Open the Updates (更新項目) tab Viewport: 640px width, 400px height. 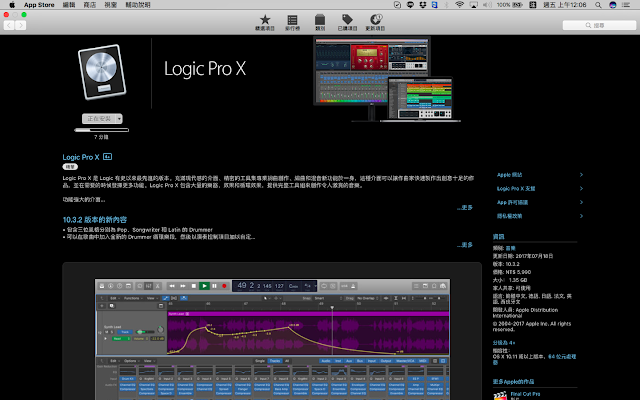point(375,22)
